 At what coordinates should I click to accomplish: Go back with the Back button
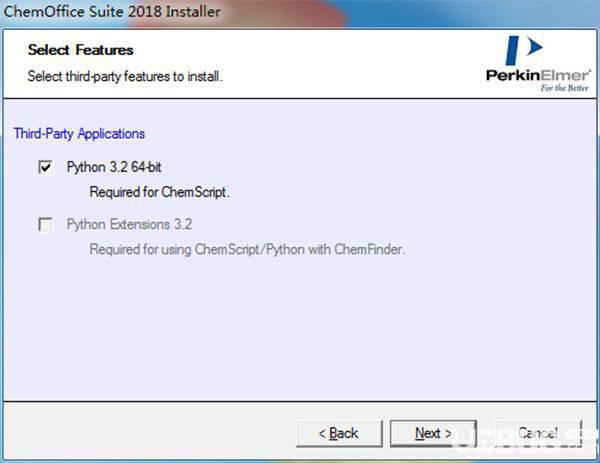[x=339, y=433]
